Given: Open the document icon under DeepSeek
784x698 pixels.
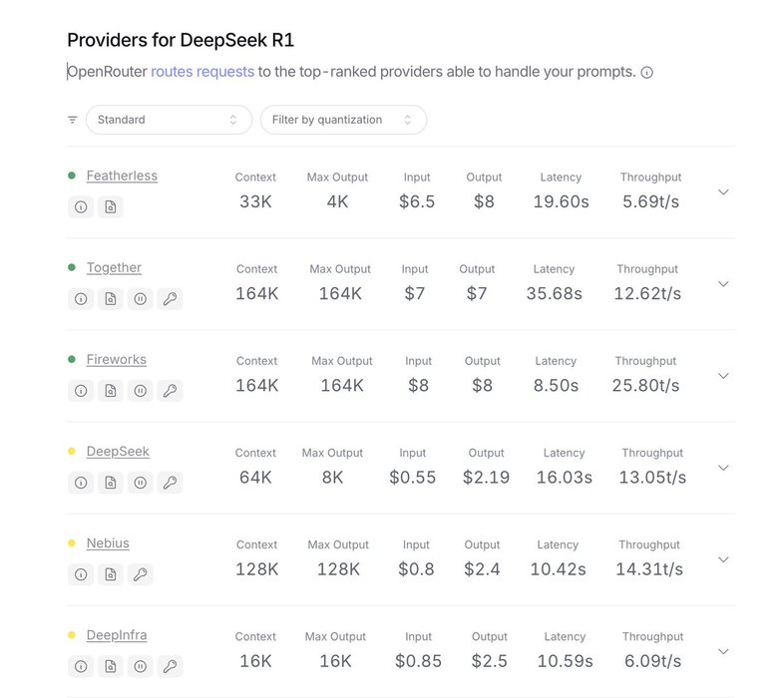Looking at the screenshot, I should pyautogui.click(x=111, y=483).
